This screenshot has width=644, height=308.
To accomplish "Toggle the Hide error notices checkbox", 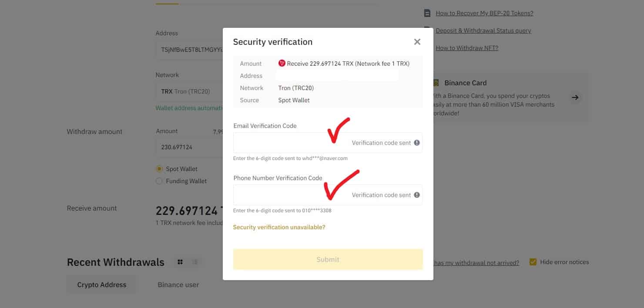I will [x=533, y=262].
